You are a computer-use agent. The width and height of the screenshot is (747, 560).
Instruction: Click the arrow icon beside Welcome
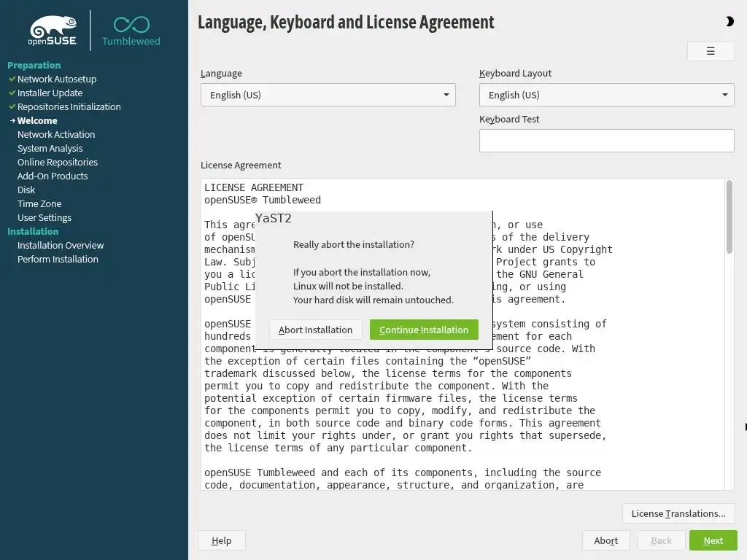tap(12, 120)
